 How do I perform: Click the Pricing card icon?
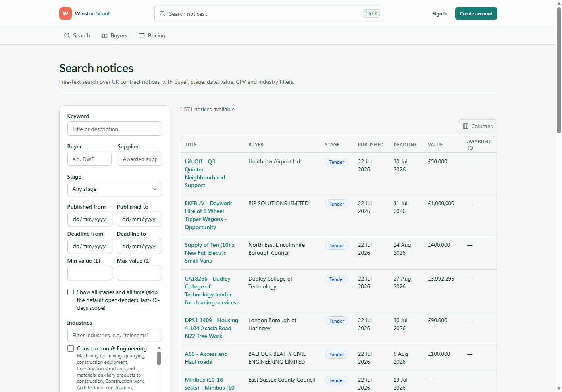point(142,35)
